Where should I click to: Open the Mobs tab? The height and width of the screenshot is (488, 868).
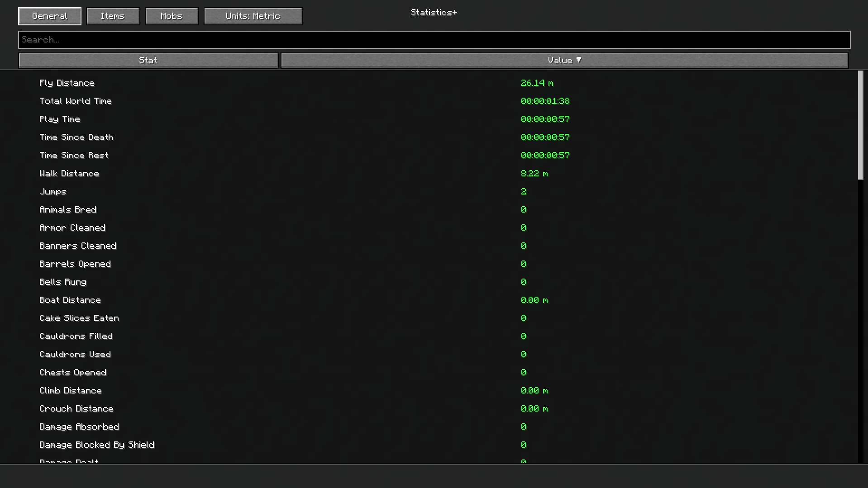pyautogui.click(x=172, y=16)
